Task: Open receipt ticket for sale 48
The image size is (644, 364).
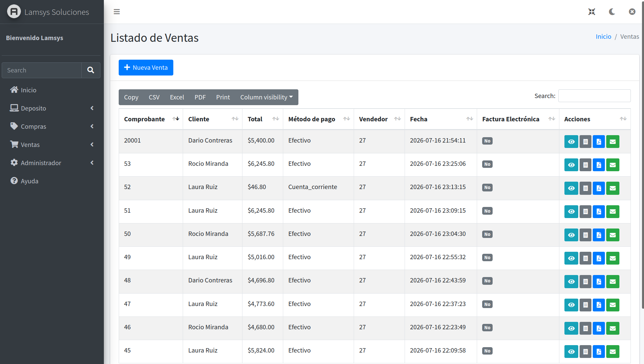Action: coord(585,281)
